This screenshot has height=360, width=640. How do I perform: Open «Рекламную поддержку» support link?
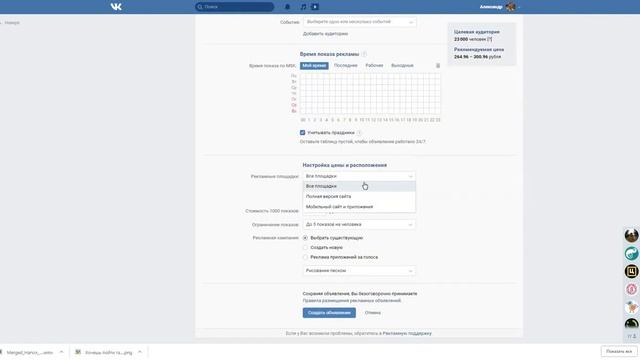(407, 333)
